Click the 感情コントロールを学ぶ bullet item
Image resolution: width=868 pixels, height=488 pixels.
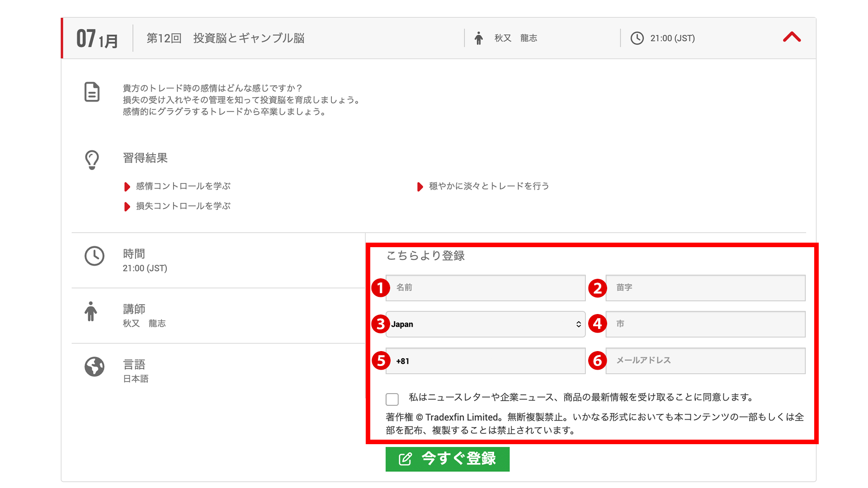tap(183, 186)
